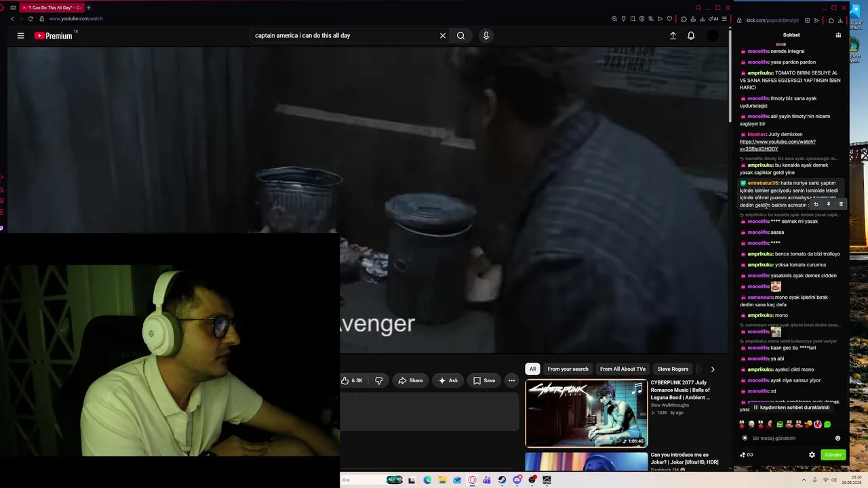The image size is (868, 488).
Task: Click the YouTube search magnifier button
Action: point(460,36)
